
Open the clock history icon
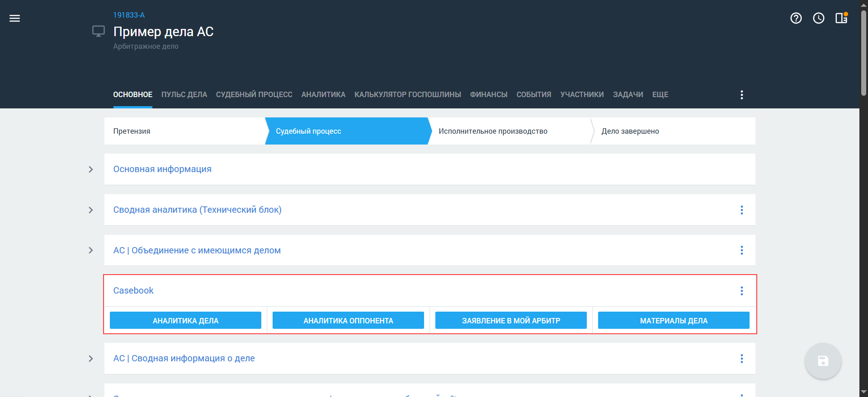coord(818,18)
